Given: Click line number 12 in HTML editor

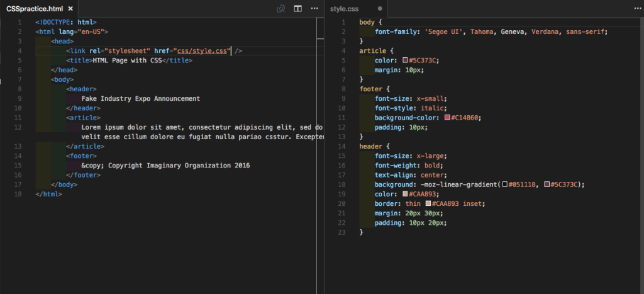Looking at the screenshot, I should coord(18,127).
